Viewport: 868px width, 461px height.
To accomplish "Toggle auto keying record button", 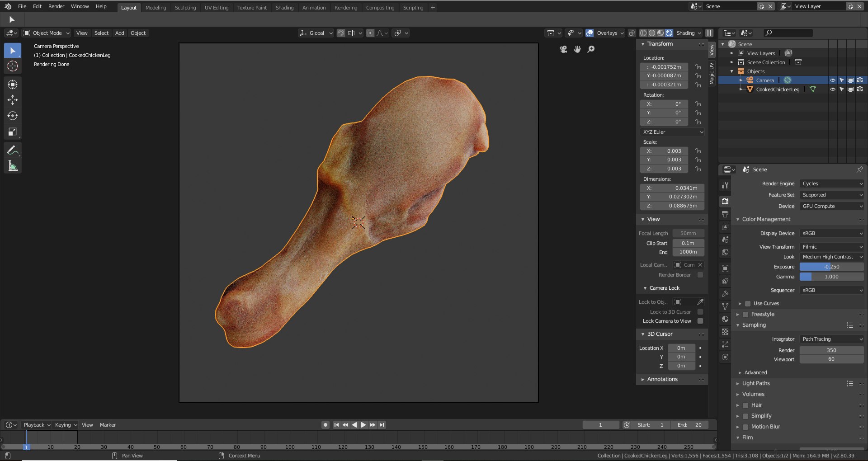I will point(325,425).
